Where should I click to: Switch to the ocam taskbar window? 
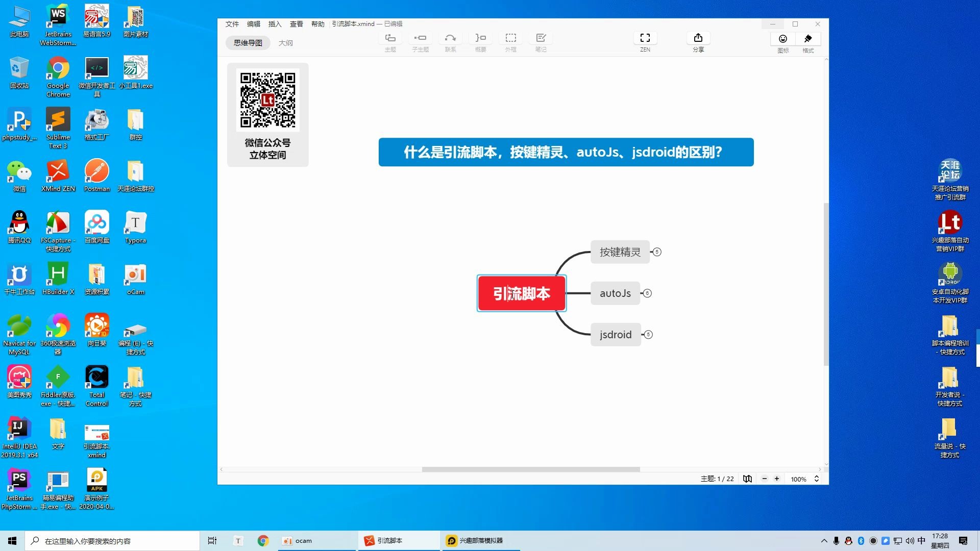click(x=317, y=541)
